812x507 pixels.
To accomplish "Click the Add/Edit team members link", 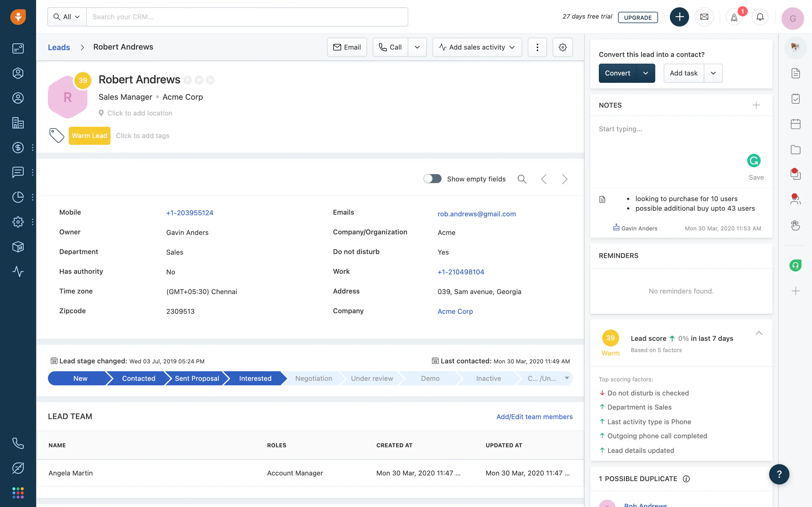I will click(534, 417).
